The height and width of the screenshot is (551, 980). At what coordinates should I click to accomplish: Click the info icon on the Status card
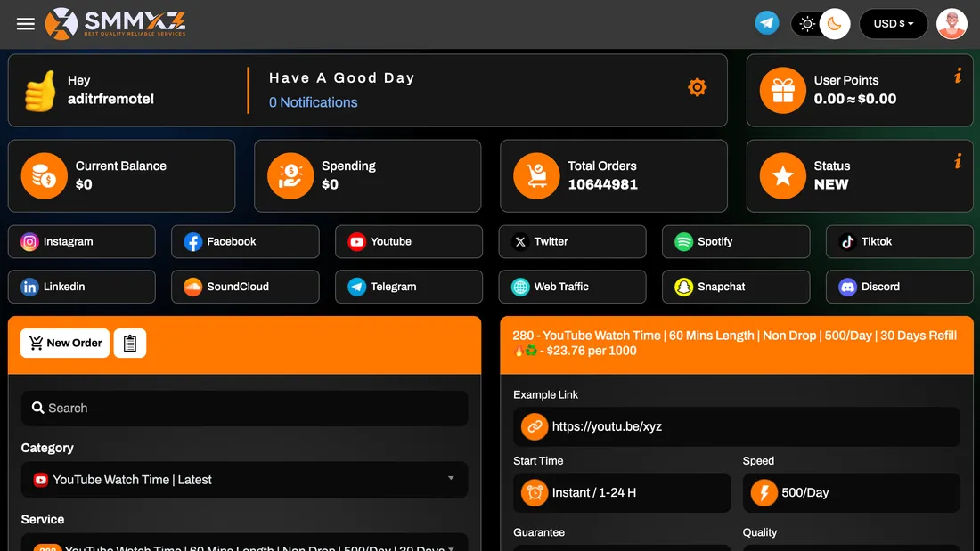pos(959,160)
